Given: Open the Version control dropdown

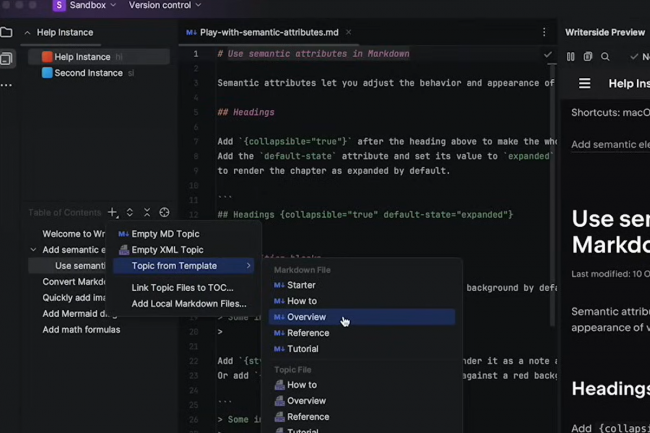Looking at the screenshot, I should pos(165,5).
